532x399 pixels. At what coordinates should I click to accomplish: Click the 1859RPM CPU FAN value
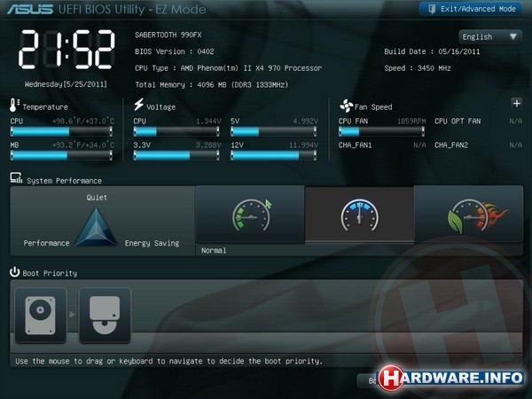(411, 121)
